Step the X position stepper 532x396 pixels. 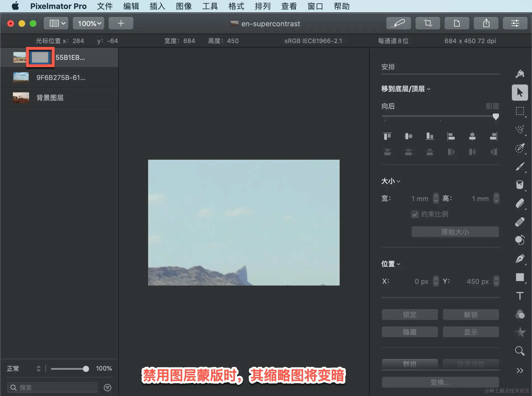tap(436, 281)
